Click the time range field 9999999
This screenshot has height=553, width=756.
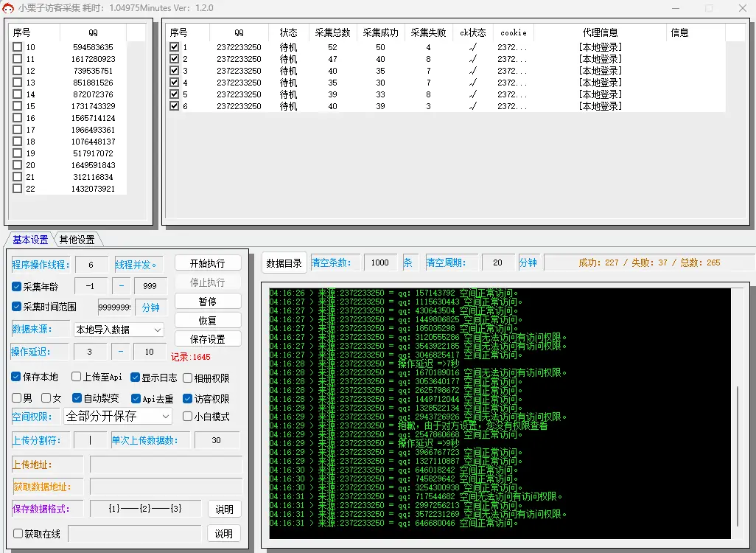(114, 307)
